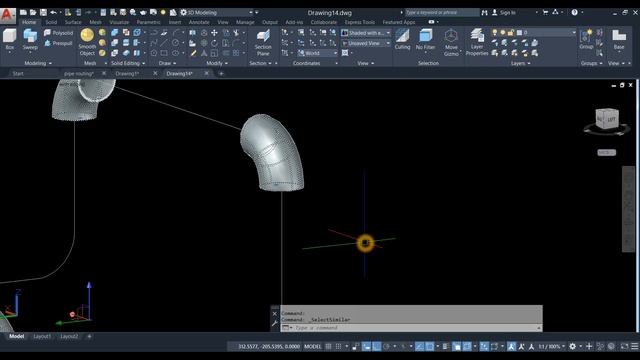Screen dimensions: 640x360
Task: Select the Move tool in Modify panel
Action: coord(214,33)
